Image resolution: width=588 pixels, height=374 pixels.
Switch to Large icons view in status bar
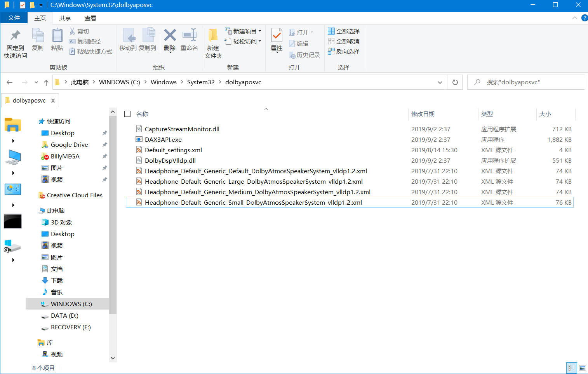583,368
